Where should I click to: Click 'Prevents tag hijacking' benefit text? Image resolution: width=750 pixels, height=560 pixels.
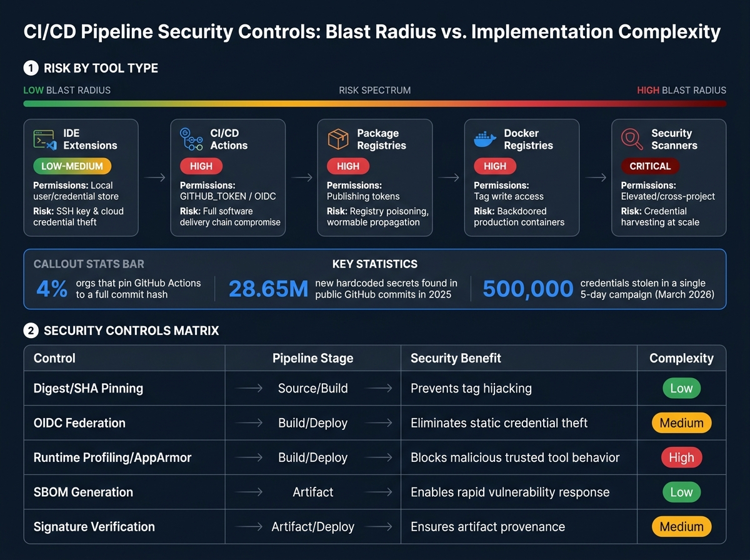pos(471,388)
